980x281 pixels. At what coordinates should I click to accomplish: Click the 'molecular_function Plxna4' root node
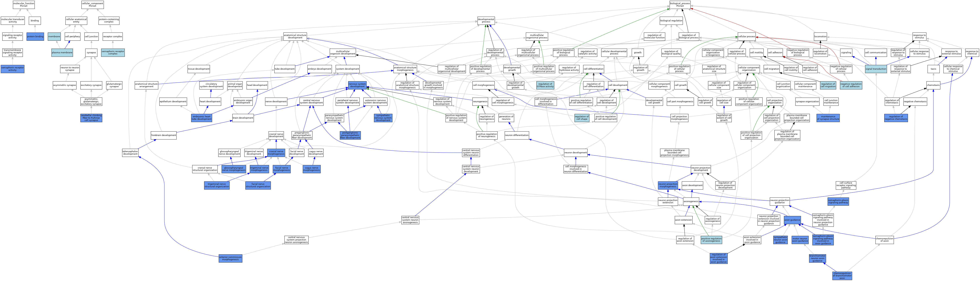[x=24, y=5]
